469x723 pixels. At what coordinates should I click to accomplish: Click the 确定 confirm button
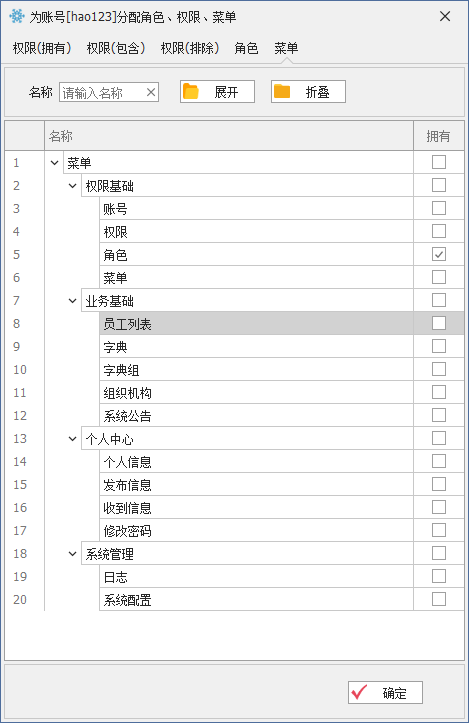pyautogui.click(x=385, y=692)
